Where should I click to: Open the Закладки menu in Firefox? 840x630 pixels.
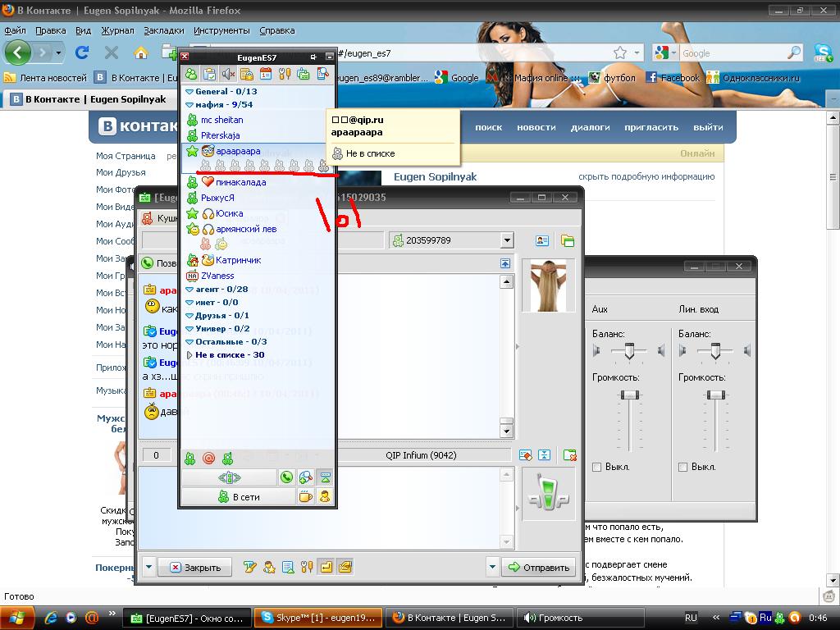[x=164, y=30]
